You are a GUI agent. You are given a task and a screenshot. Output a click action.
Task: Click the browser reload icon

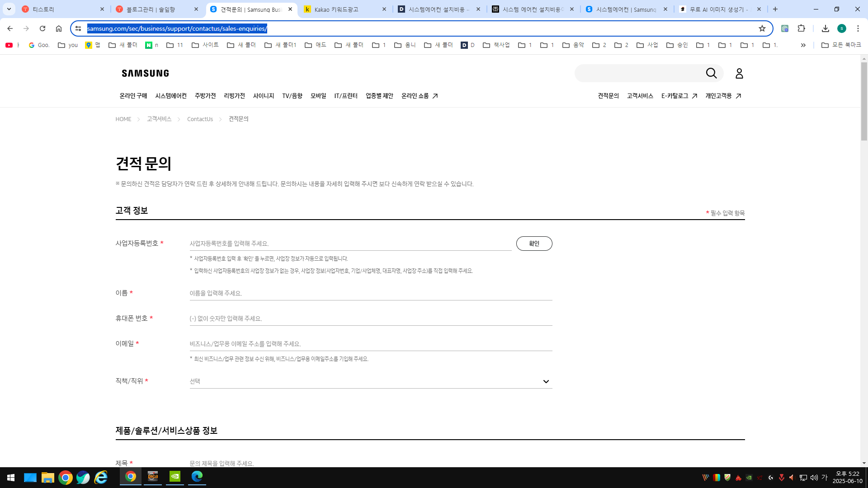[42, 28]
